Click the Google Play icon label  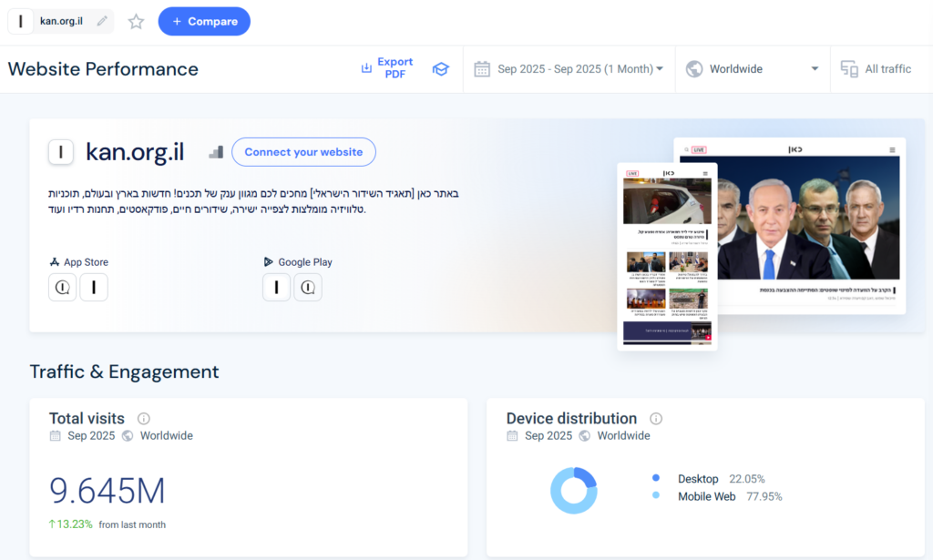[x=298, y=262]
